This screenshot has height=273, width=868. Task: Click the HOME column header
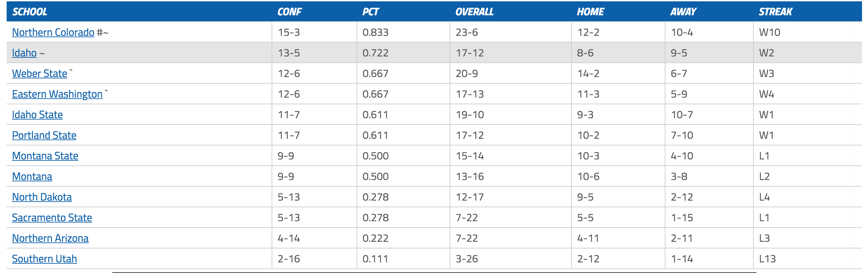[x=590, y=12]
